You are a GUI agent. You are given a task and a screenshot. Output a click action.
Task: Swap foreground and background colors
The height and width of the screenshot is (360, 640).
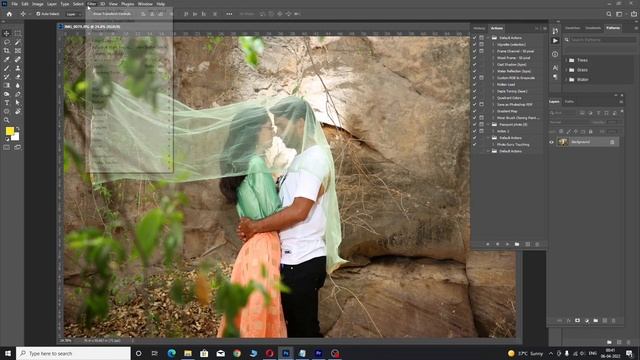18,129
